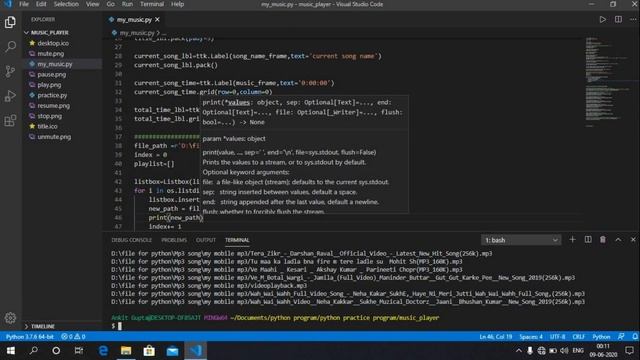Open resume.png in the explorer
The image size is (640, 360).
[53, 106]
